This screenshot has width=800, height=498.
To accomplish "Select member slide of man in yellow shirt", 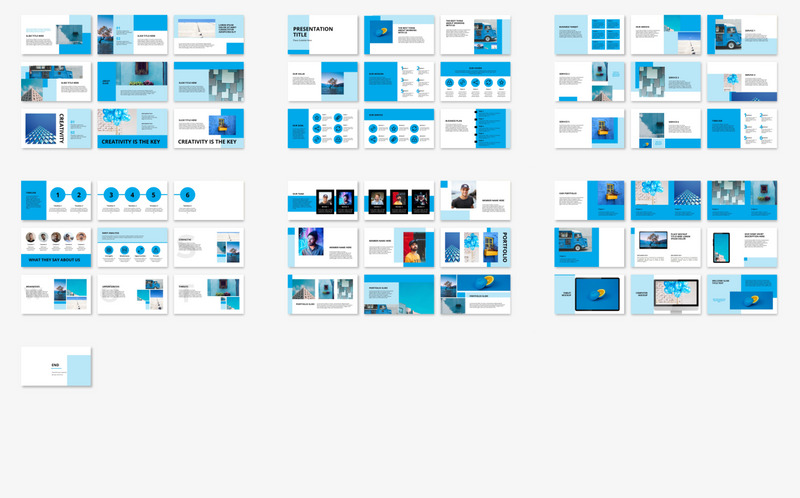I will coord(399,247).
